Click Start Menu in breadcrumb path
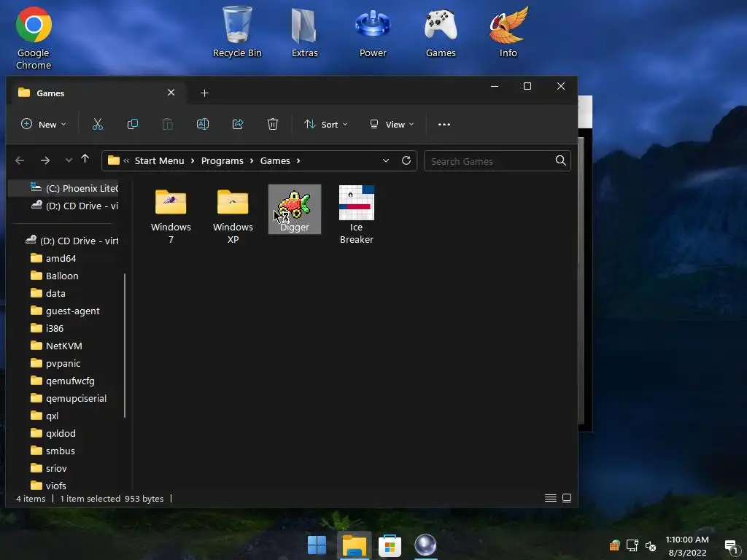747x560 pixels. (x=159, y=161)
